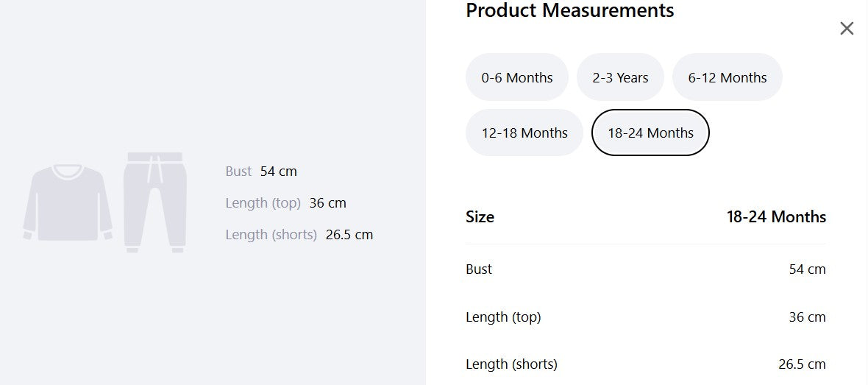Viewport: 868px width, 385px height.
Task: Select the 0-6 Months size
Action: tap(516, 77)
